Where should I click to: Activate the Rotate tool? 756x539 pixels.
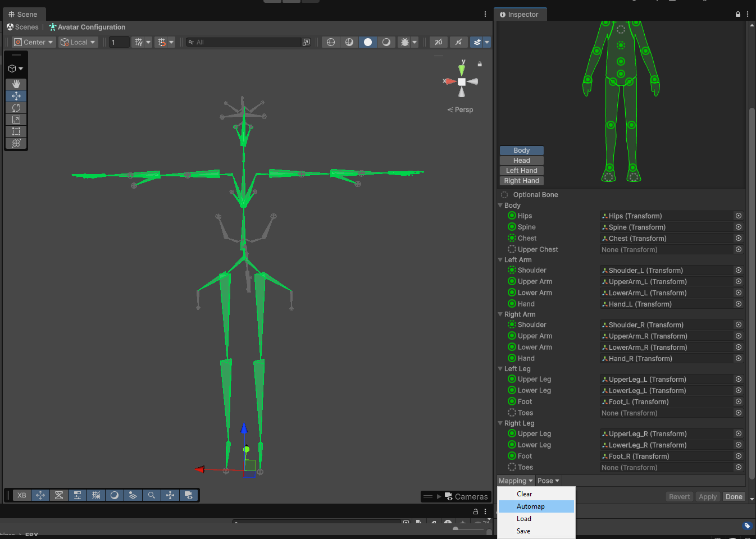[16, 107]
